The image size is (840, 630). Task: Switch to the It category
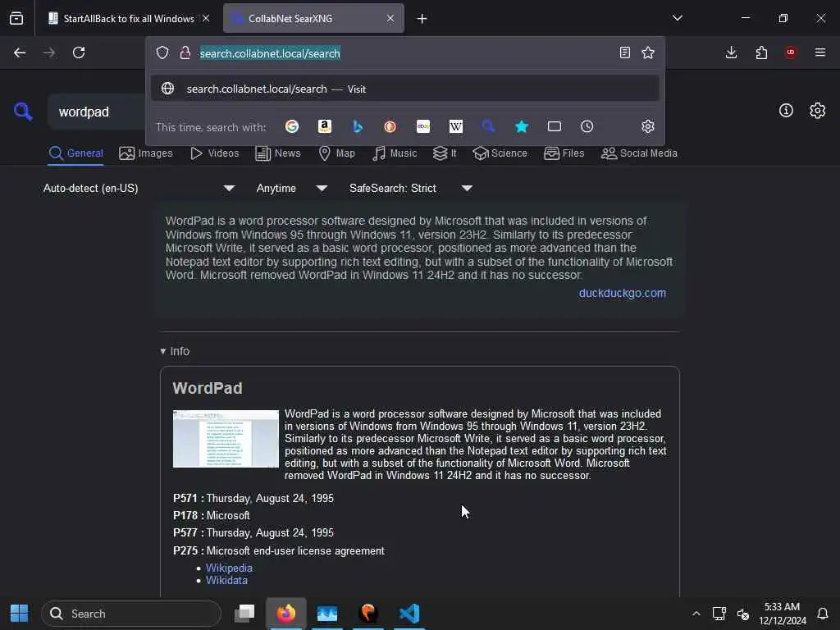pos(445,153)
